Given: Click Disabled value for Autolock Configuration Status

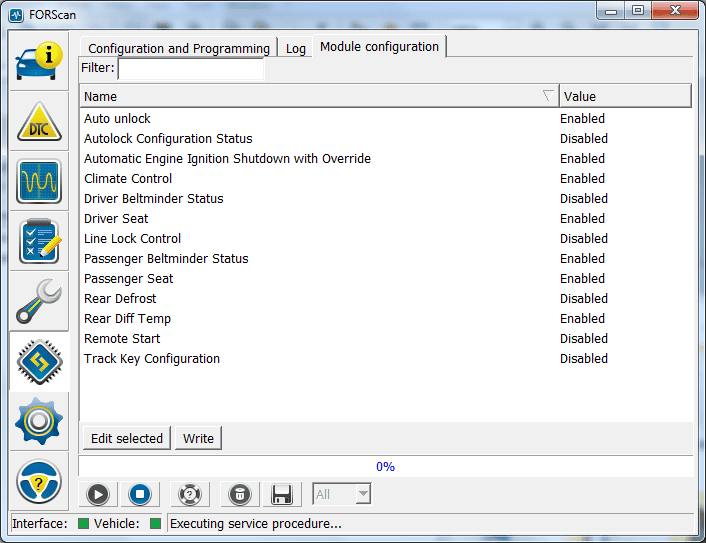Looking at the screenshot, I should point(584,139).
